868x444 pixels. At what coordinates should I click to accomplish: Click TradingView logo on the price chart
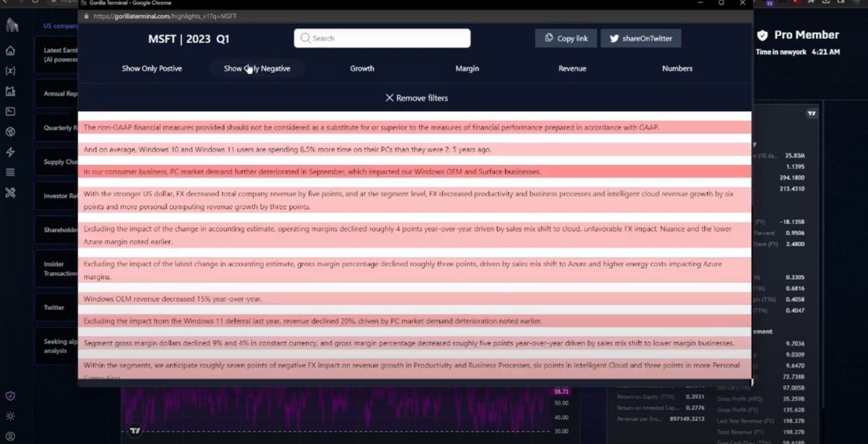click(135, 431)
